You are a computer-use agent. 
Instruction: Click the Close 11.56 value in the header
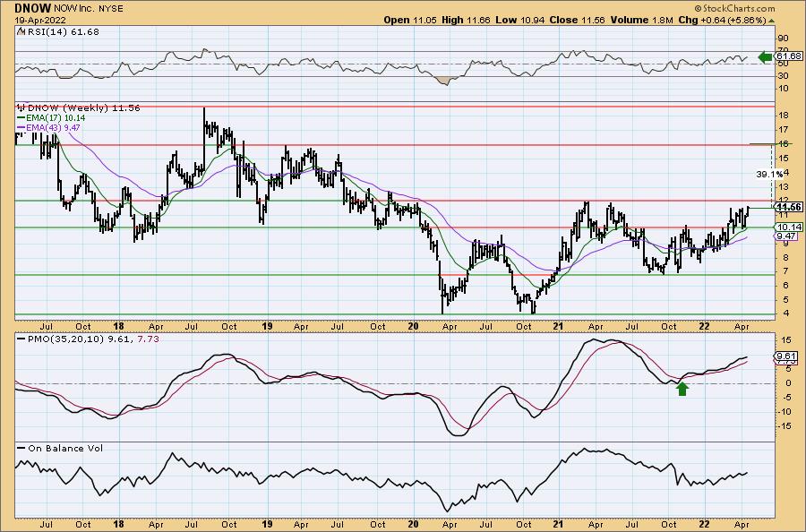click(x=577, y=20)
